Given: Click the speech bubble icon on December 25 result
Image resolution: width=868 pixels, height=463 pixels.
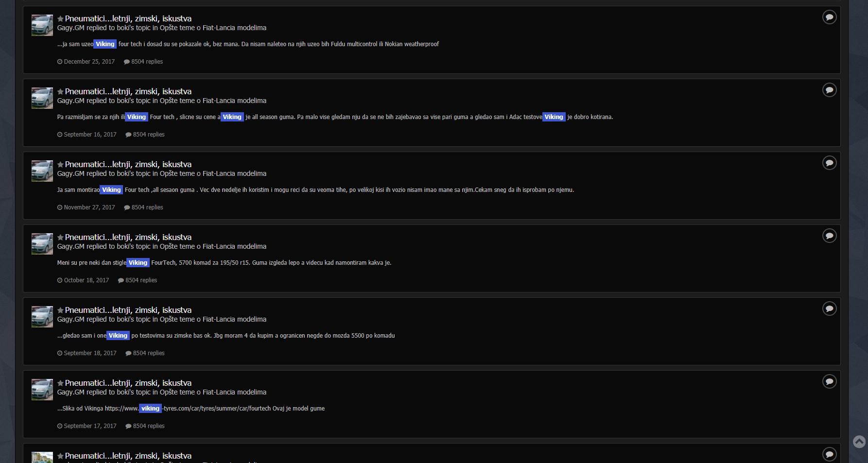Looking at the screenshot, I should [829, 17].
